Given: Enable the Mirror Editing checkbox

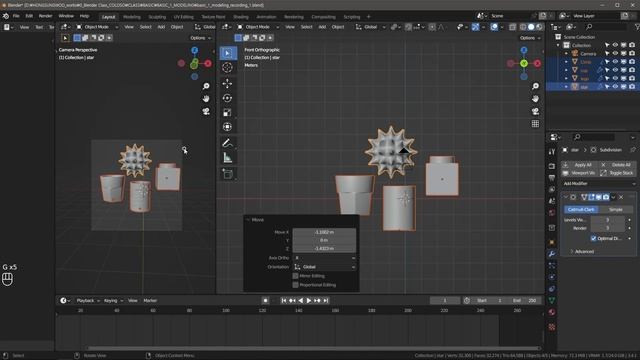Looking at the screenshot, I should (x=296, y=276).
